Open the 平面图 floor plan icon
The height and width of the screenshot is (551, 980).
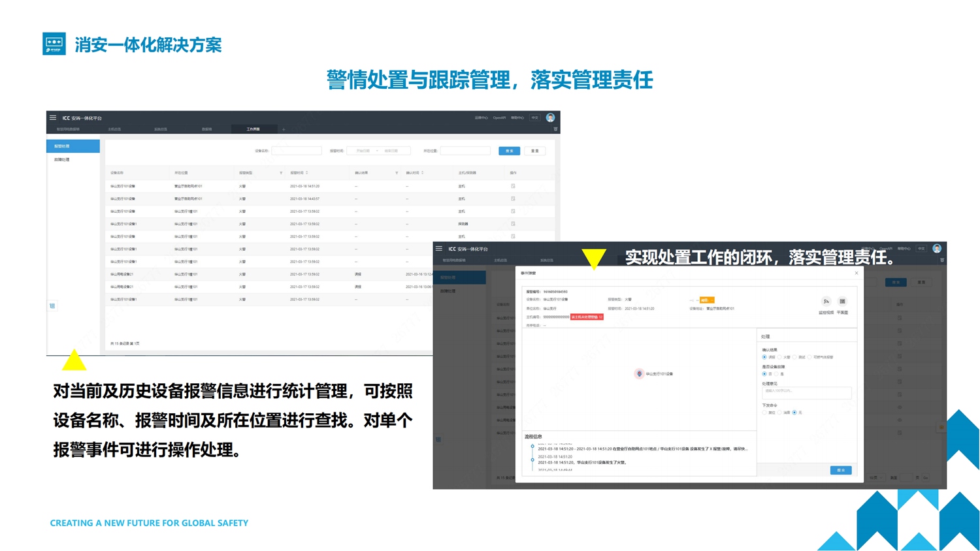point(842,302)
